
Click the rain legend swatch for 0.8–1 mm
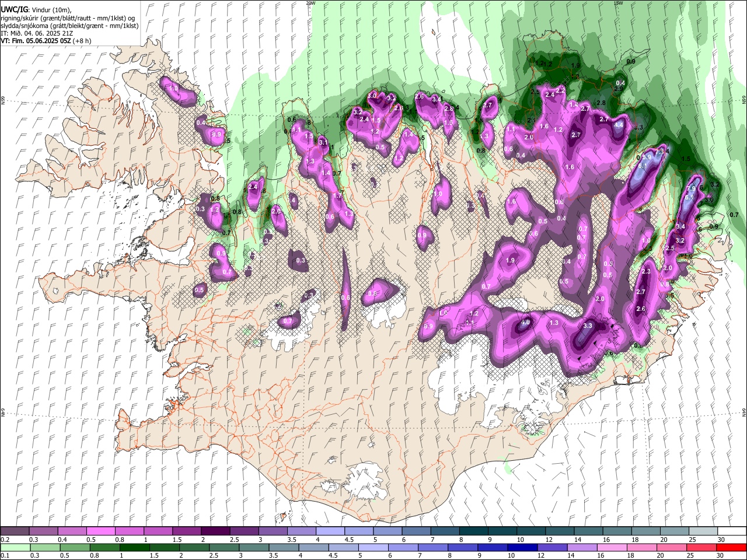(x=104, y=547)
